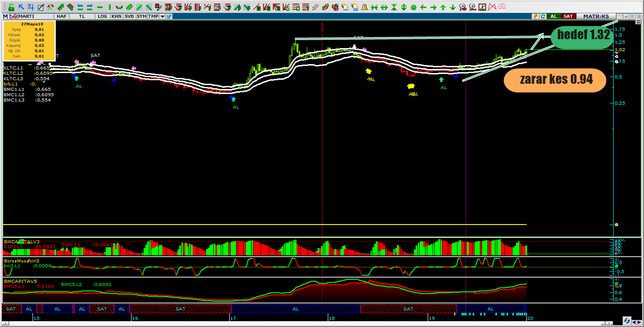This screenshot has height=327, width=644.
Task: Toggle the LOG scale button
Action: point(103,16)
